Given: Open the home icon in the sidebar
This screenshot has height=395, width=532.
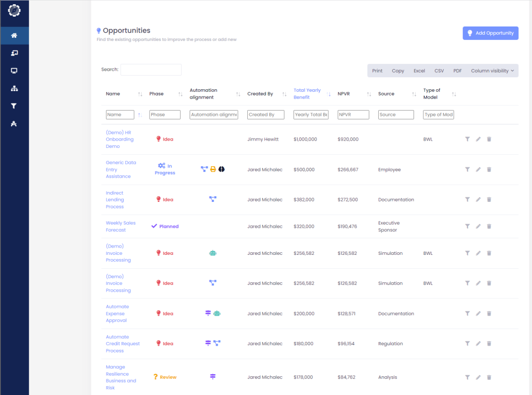Looking at the screenshot, I should click(14, 36).
